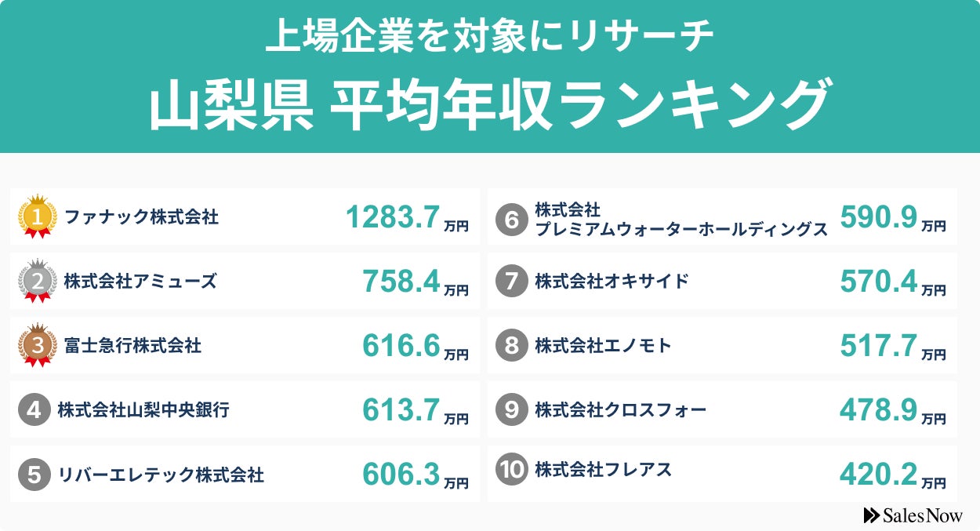The image size is (980, 531).
Task: Click the gray number 10 rank badge
Action: tap(511, 470)
